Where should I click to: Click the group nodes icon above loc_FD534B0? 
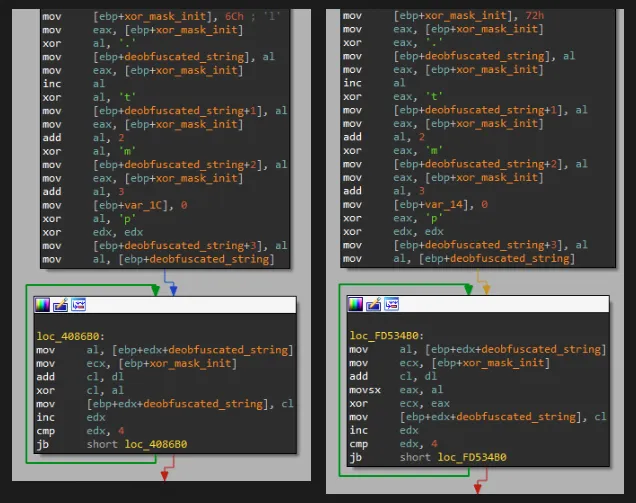coord(392,304)
